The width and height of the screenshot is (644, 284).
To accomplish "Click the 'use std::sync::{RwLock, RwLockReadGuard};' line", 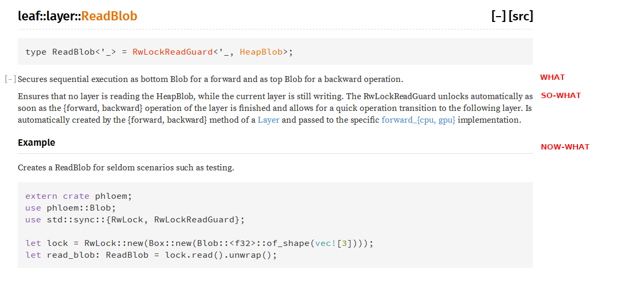I will [x=135, y=220].
